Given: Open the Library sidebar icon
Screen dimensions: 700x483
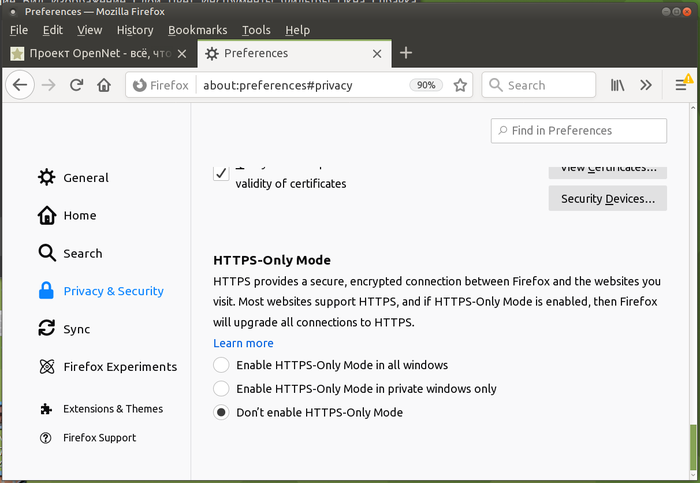Looking at the screenshot, I should (618, 86).
